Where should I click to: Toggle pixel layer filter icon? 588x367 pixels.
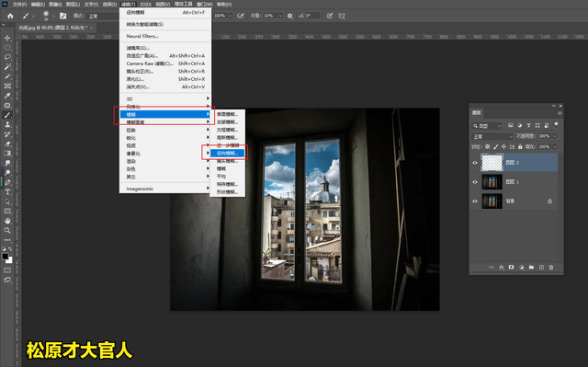[x=511, y=125]
